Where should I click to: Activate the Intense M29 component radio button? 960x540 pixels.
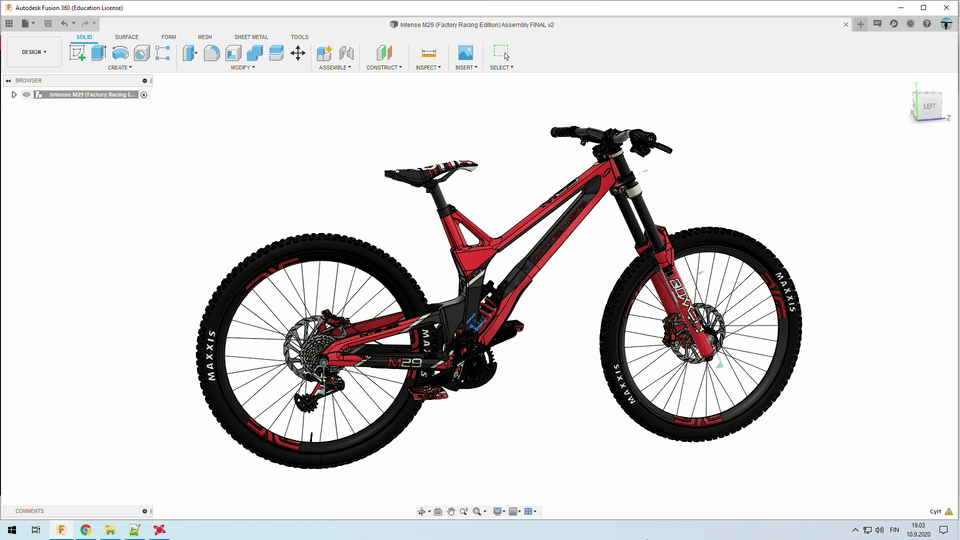point(144,95)
